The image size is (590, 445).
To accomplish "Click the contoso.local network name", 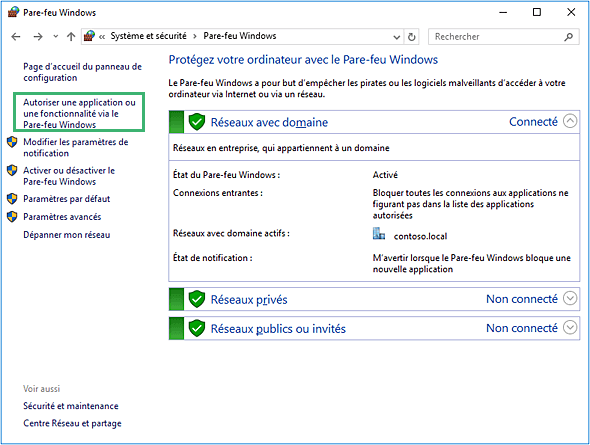I will point(420,236).
